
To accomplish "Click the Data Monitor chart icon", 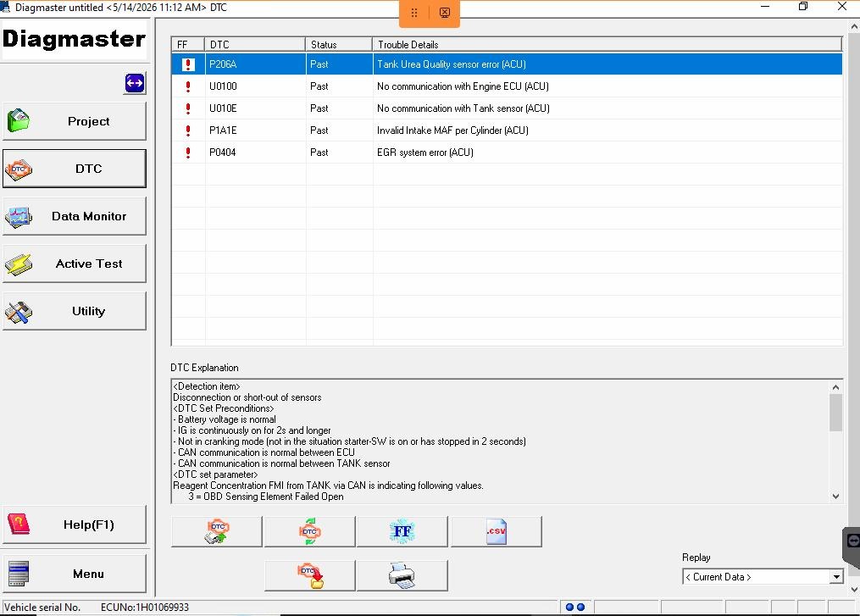I will 18,217.
